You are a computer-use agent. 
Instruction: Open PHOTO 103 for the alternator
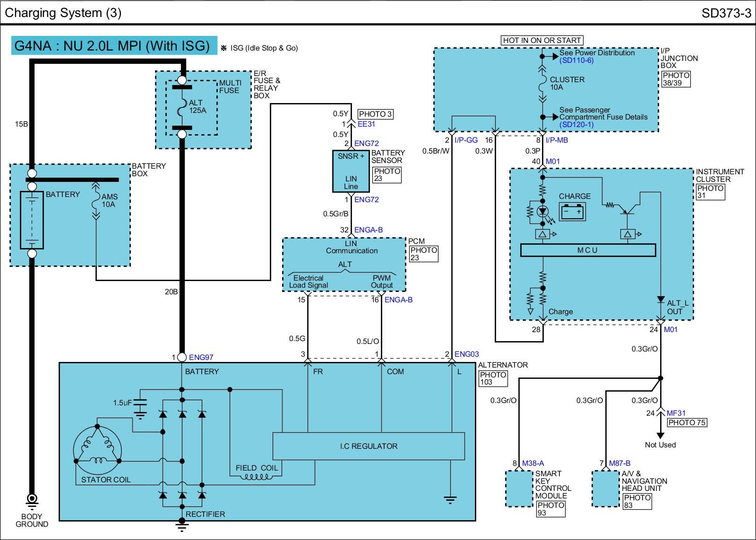point(493,378)
